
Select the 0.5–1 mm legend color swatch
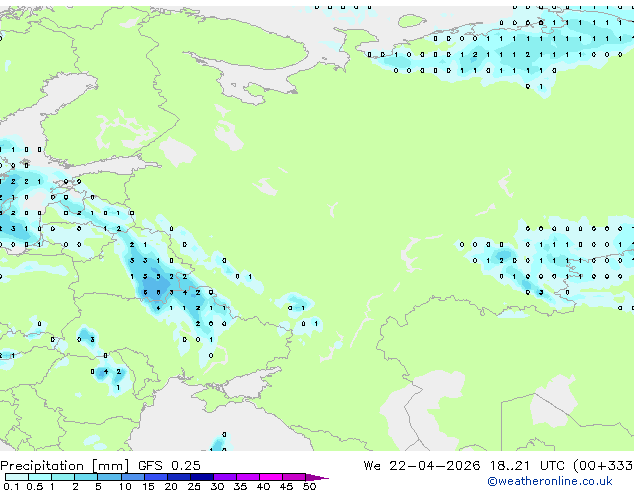tap(40, 477)
